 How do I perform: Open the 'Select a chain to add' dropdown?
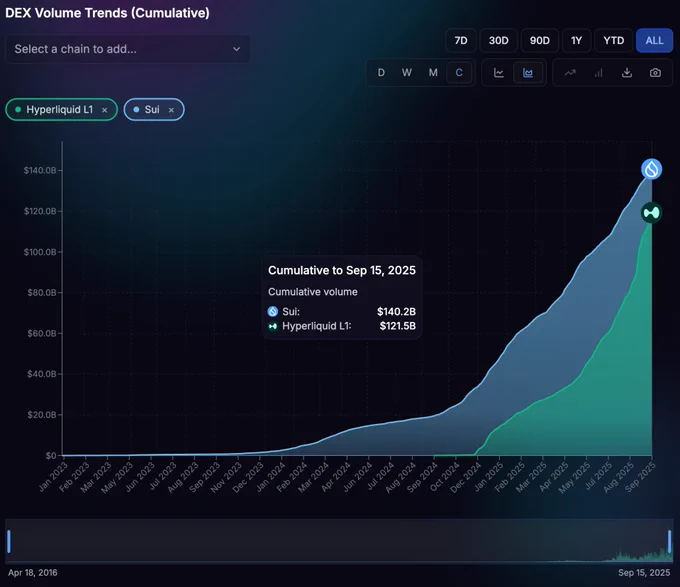coord(128,49)
